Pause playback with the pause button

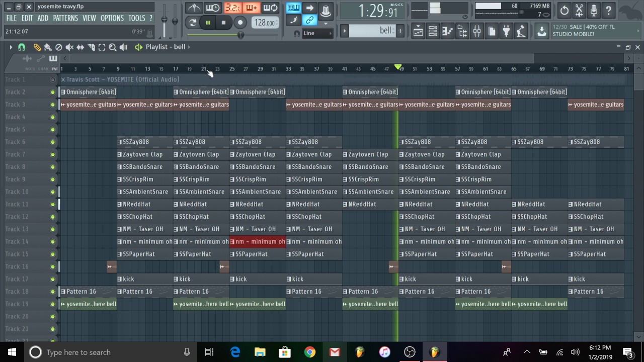click(208, 23)
